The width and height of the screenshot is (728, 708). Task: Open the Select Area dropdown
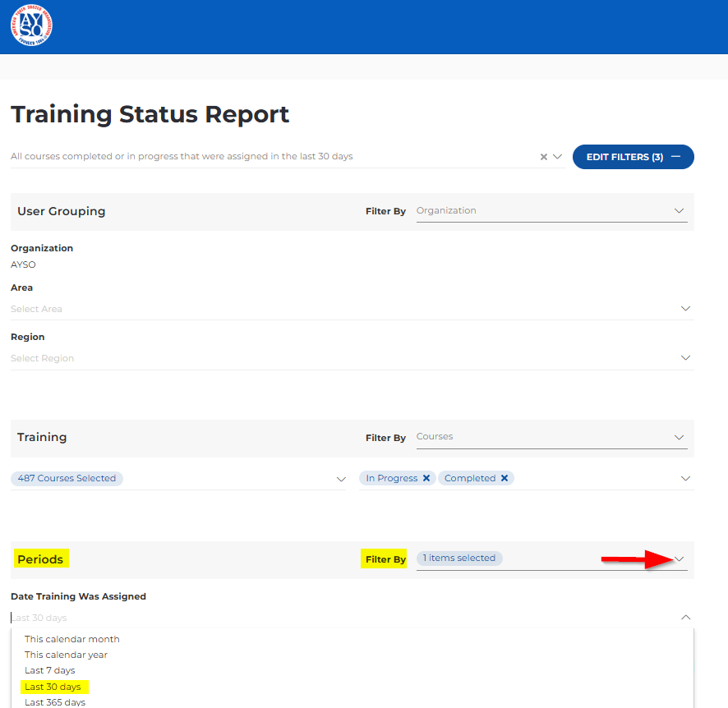coord(352,309)
